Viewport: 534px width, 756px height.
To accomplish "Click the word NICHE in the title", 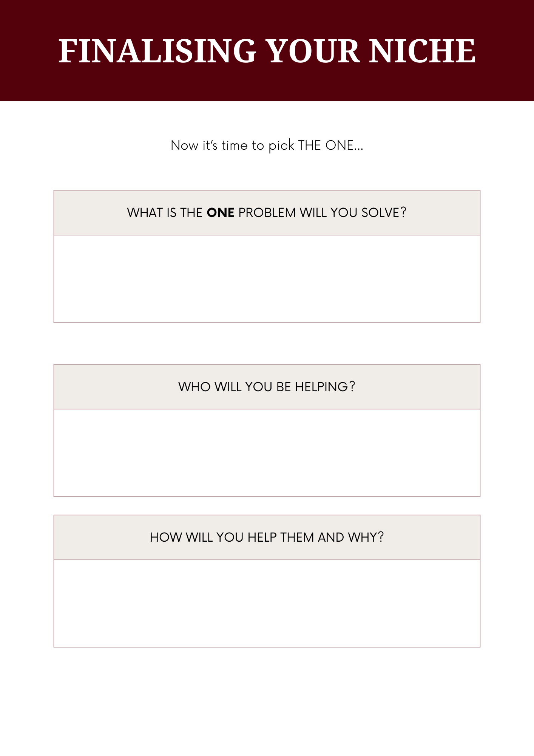I will [422, 51].
